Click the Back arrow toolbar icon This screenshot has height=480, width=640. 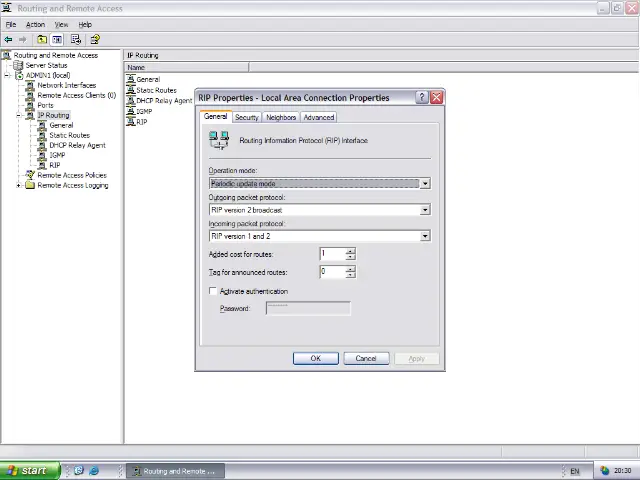(x=8, y=40)
